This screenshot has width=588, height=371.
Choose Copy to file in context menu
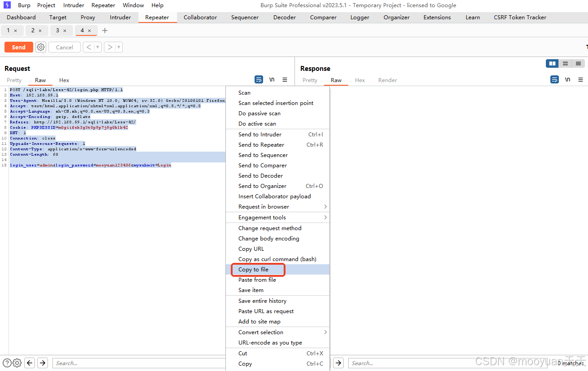pos(277,270)
